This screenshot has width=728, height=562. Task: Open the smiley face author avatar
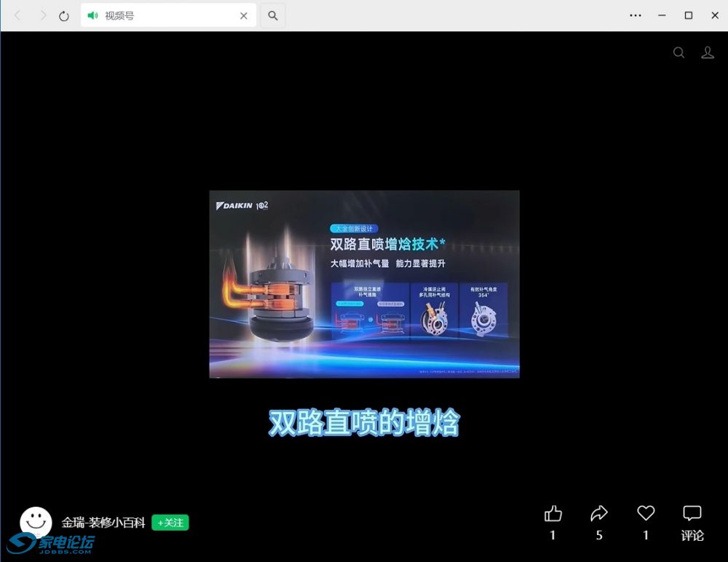(36, 521)
